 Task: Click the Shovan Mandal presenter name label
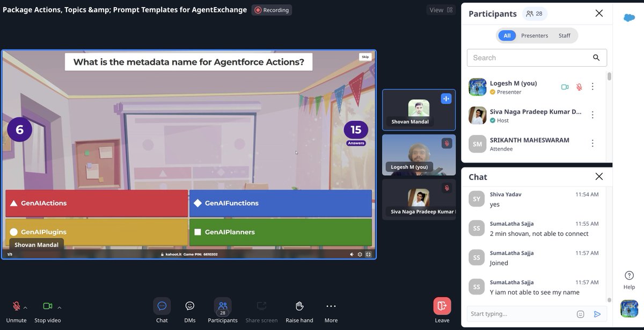[x=36, y=244]
